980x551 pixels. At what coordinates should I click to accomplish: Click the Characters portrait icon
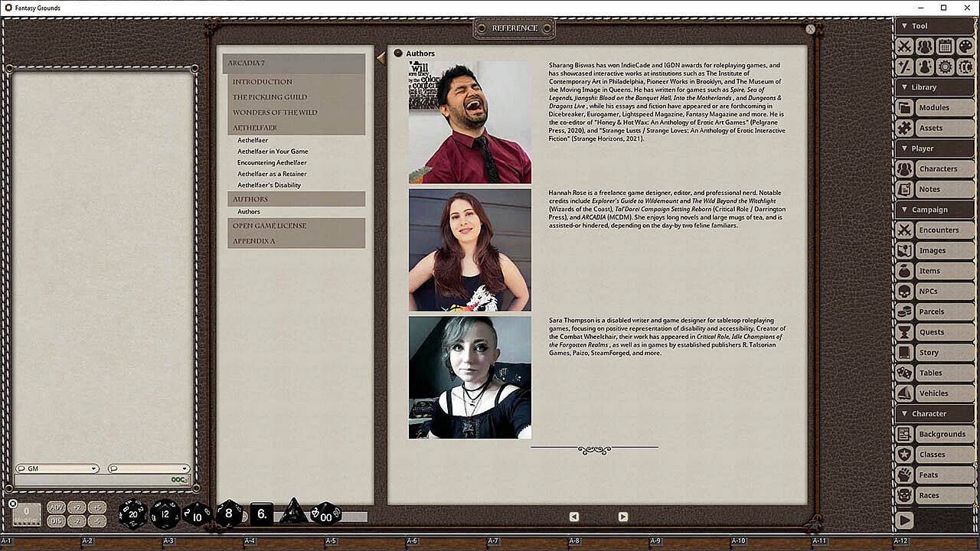(x=904, y=169)
